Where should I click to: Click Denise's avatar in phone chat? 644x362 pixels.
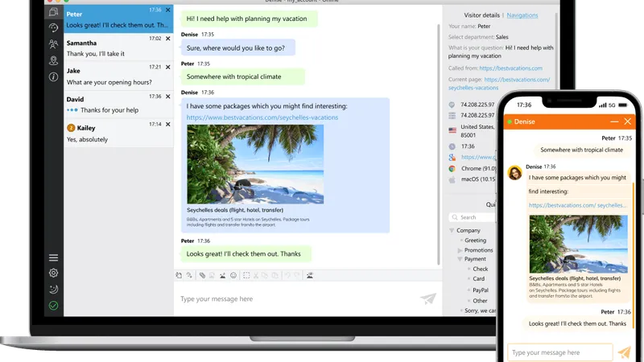click(x=514, y=173)
